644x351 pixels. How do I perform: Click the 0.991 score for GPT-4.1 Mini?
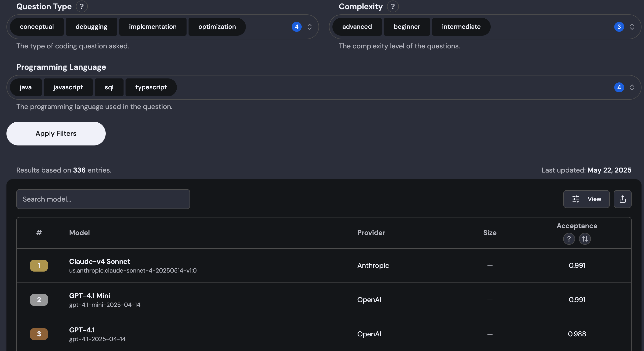(577, 300)
